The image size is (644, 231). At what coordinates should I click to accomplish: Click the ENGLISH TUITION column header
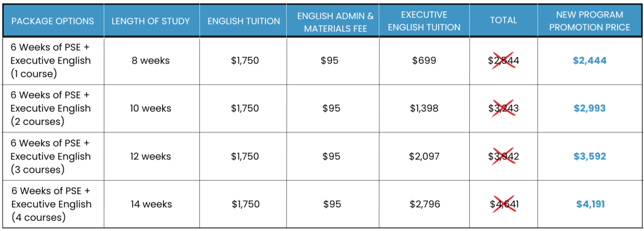243,21
